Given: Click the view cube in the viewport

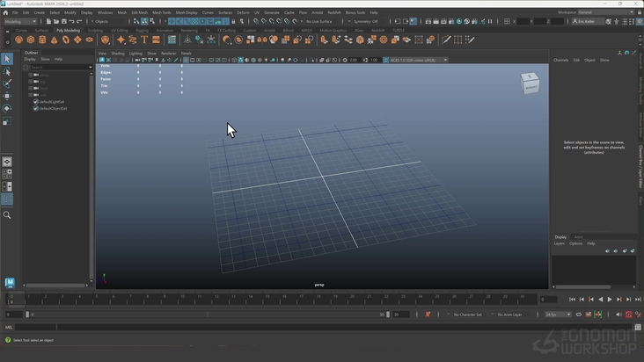Looking at the screenshot, I should (x=531, y=83).
